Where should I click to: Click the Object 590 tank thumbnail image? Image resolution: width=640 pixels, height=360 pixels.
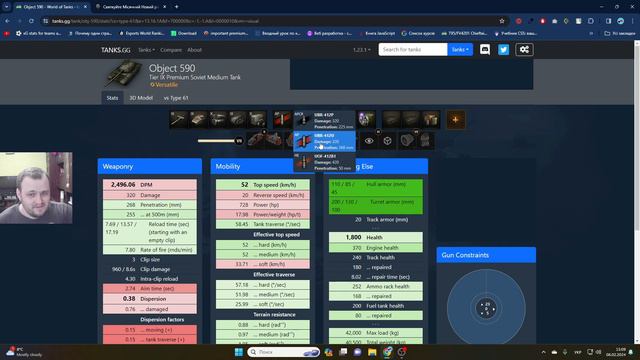[x=124, y=73]
